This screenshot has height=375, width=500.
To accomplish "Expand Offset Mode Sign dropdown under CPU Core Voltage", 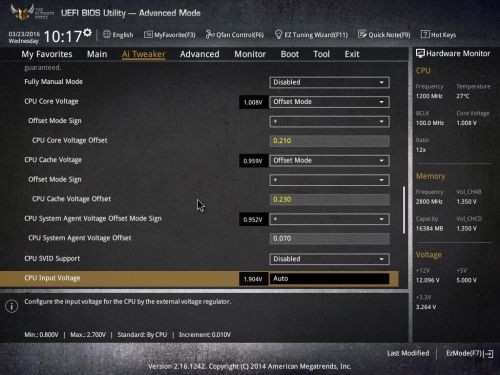I will pyautogui.click(x=329, y=121).
